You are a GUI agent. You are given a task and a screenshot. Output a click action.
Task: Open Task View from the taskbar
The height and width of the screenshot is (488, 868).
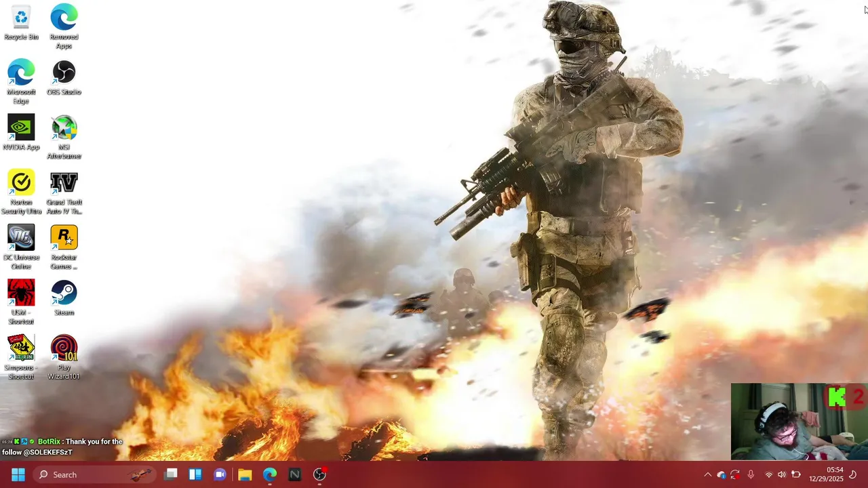171,474
